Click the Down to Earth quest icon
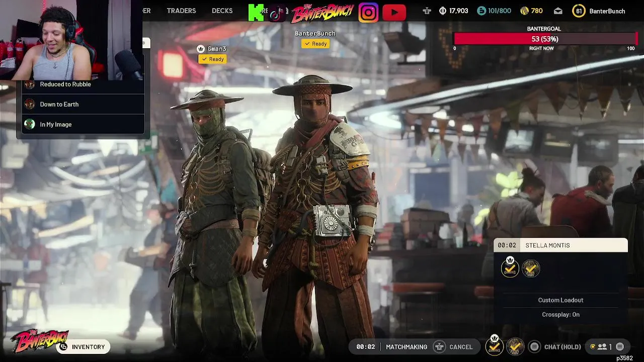 [30, 105]
